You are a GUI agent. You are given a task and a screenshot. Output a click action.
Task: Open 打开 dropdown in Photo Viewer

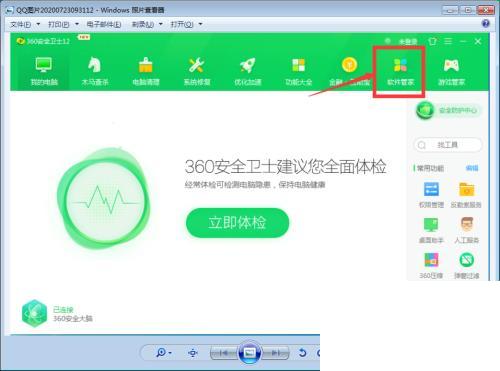(x=186, y=24)
